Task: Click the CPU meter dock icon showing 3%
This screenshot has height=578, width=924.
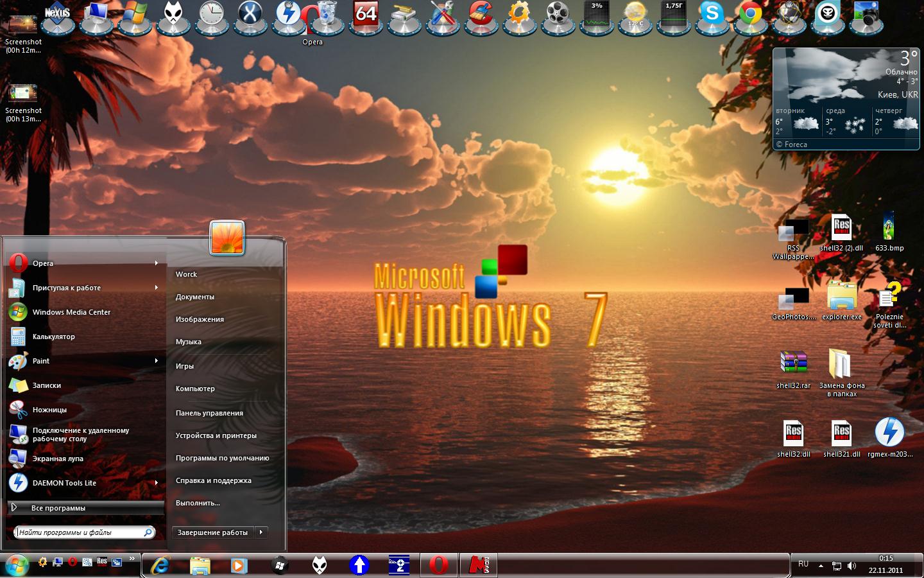Action: [x=597, y=17]
